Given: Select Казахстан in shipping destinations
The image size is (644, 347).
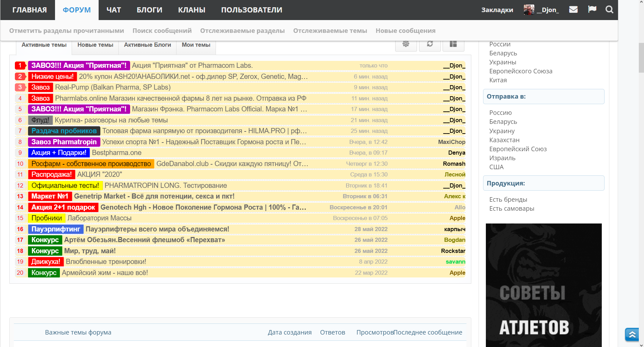Looking at the screenshot, I should (x=504, y=140).
